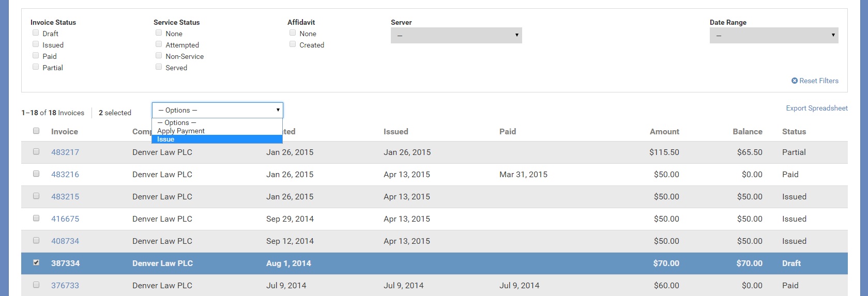The height and width of the screenshot is (296, 868).
Task: Select Apply Payment from the options list
Action: click(x=181, y=131)
